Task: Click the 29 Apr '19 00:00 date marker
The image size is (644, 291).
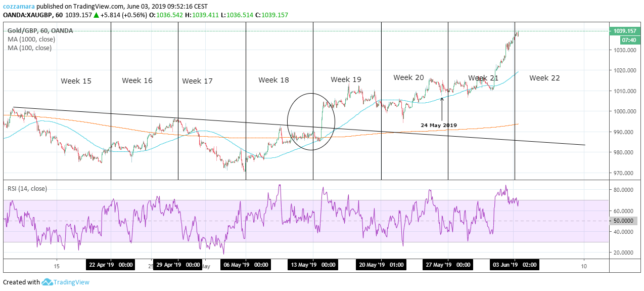Action: (178, 265)
